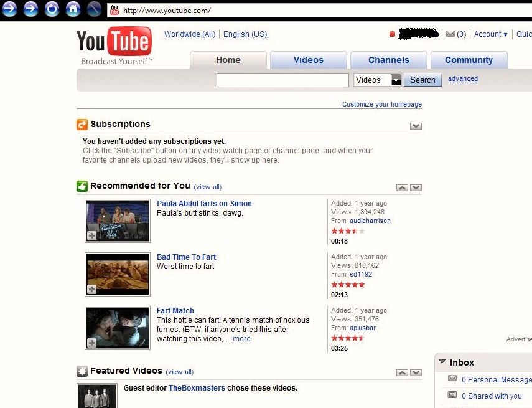
Task: Open Fart Match video title
Action: pyautogui.click(x=175, y=311)
